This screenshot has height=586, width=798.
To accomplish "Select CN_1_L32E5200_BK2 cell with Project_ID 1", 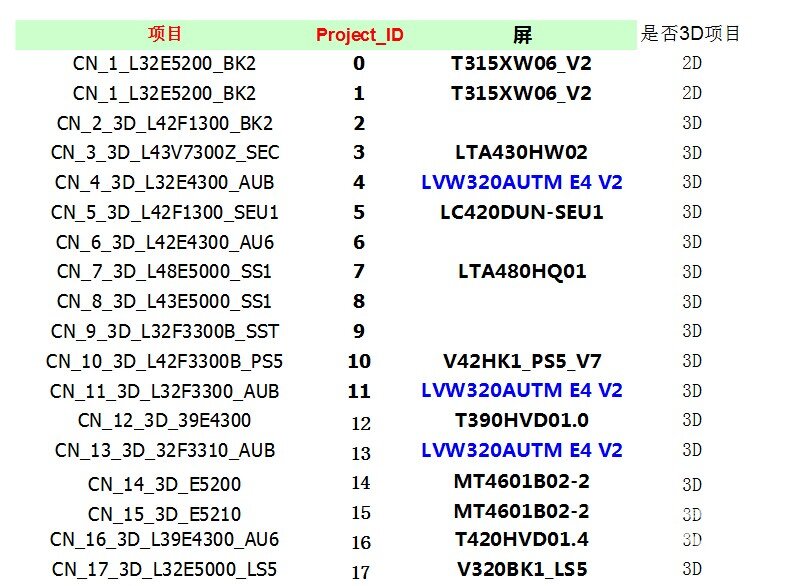I will tap(164, 94).
